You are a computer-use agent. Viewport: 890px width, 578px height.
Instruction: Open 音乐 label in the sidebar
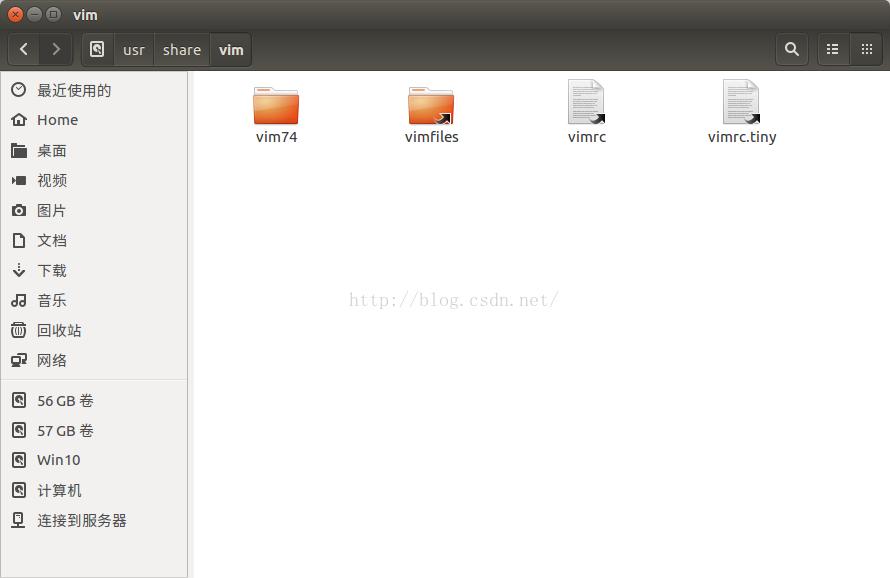52,300
